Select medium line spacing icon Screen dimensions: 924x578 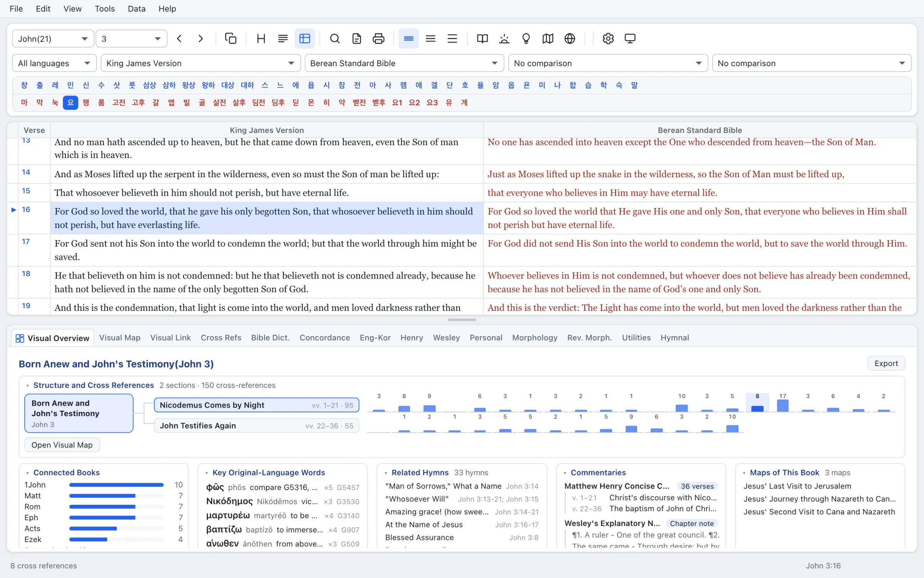[430, 39]
